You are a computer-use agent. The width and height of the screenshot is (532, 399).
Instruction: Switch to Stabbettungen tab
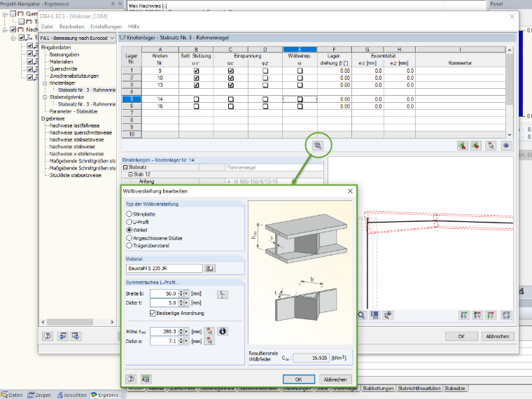377,388
